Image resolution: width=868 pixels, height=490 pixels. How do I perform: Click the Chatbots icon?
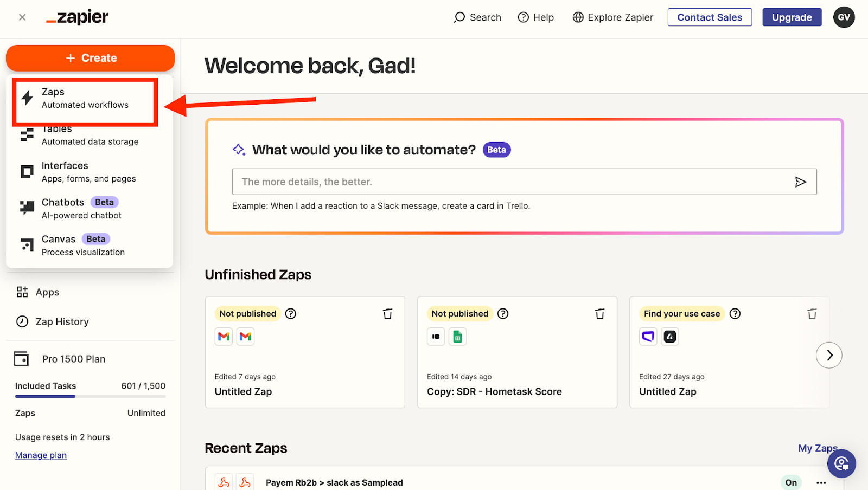point(27,208)
